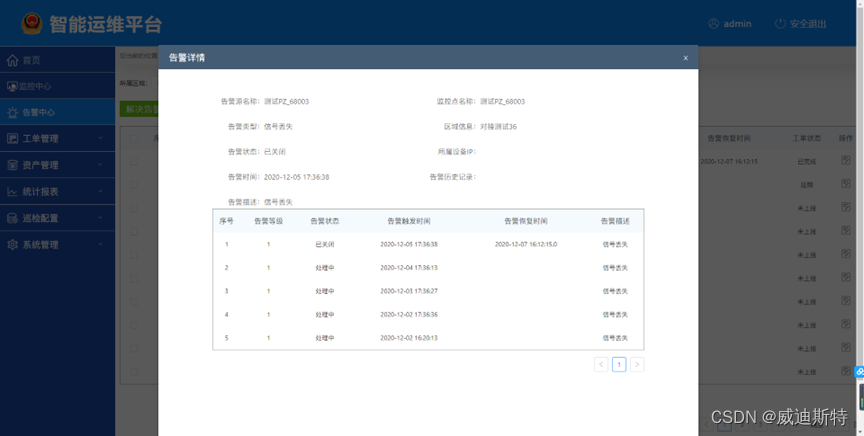The height and width of the screenshot is (436, 864).
Task: Expand the 工单管理 menu chevron
Action: coord(100,138)
